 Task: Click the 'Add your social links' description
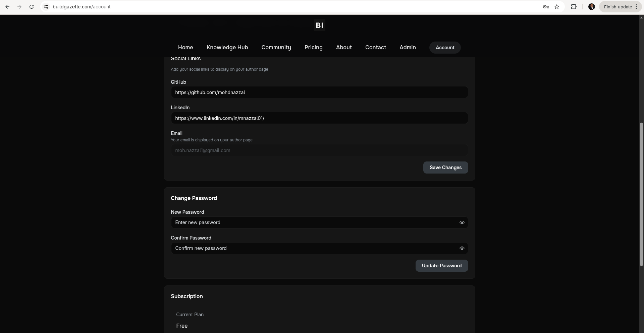click(x=219, y=69)
